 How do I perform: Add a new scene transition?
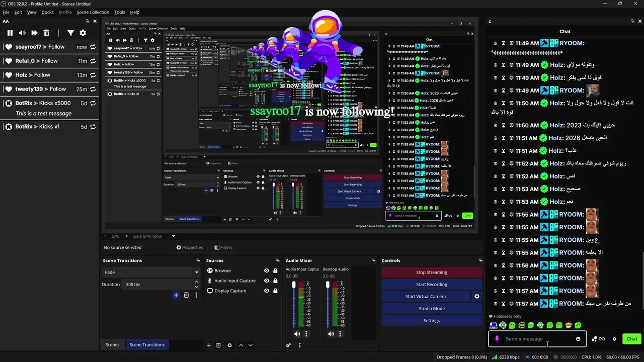tap(176, 295)
